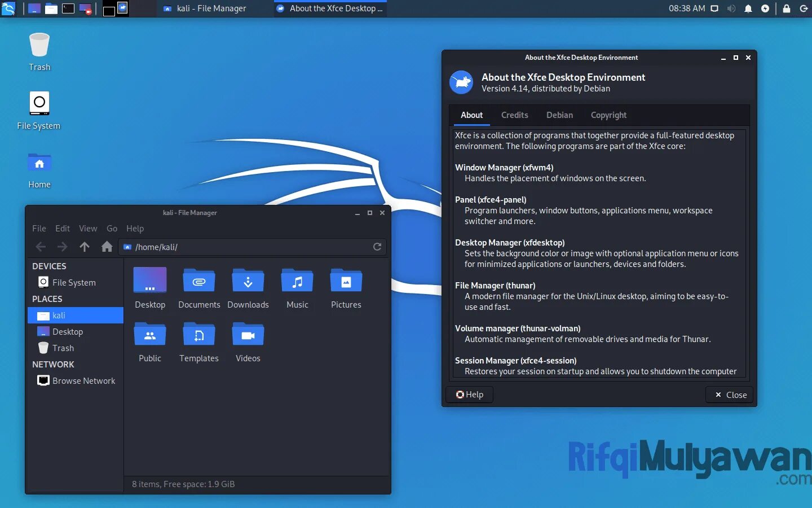This screenshot has height=508, width=812.
Task: Select File System in the sidebar
Action: [x=75, y=282]
